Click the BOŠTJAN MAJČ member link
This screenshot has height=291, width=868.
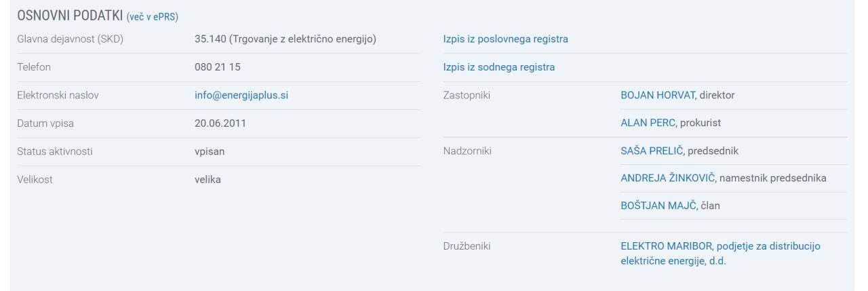click(x=658, y=206)
